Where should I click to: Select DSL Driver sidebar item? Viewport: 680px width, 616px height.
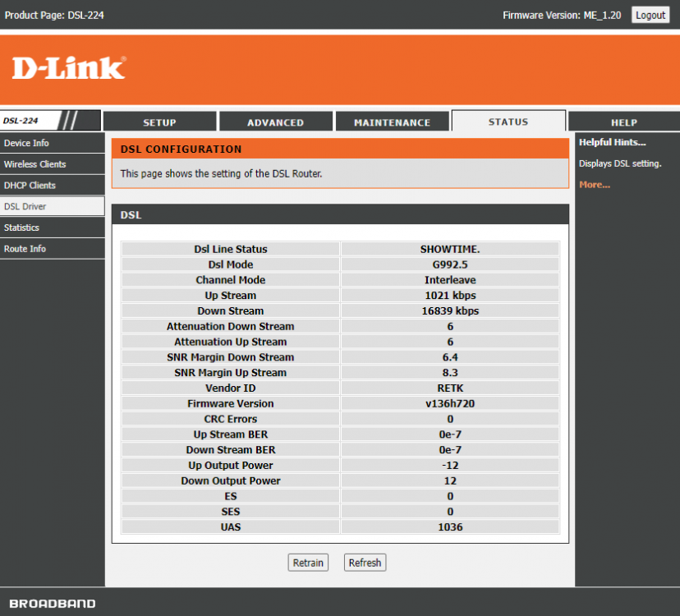25,207
